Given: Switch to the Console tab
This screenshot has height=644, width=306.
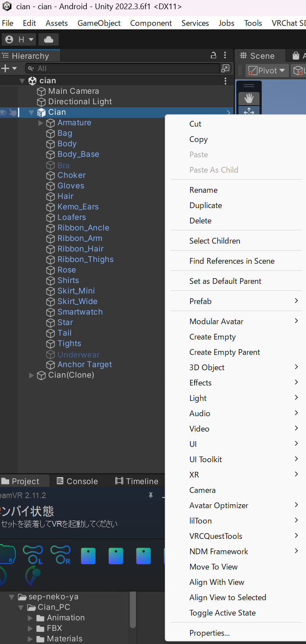Looking at the screenshot, I should coord(77,481).
